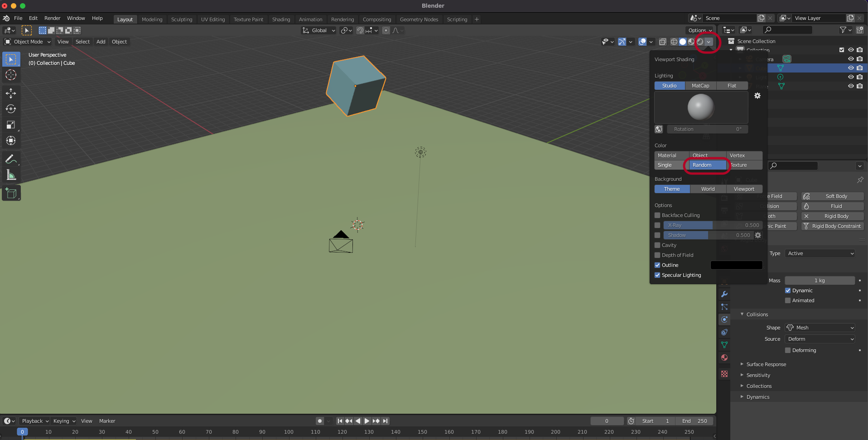The height and width of the screenshot is (440, 868).
Task: Open the viewport Add menu
Action: 101,42
